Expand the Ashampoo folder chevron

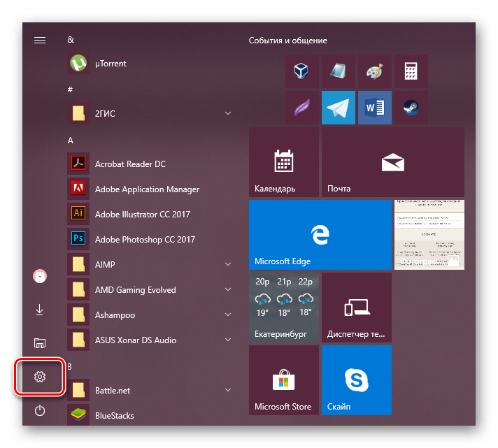[x=228, y=315]
